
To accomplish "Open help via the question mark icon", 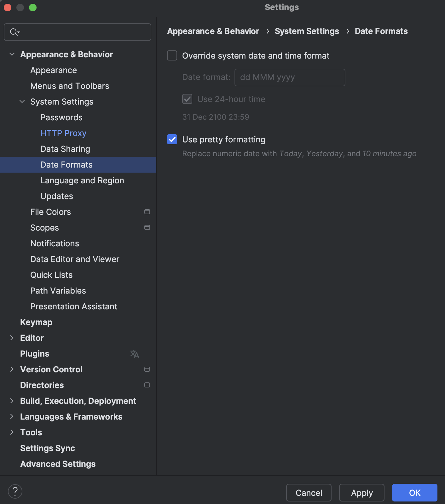I will tap(15, 491).
